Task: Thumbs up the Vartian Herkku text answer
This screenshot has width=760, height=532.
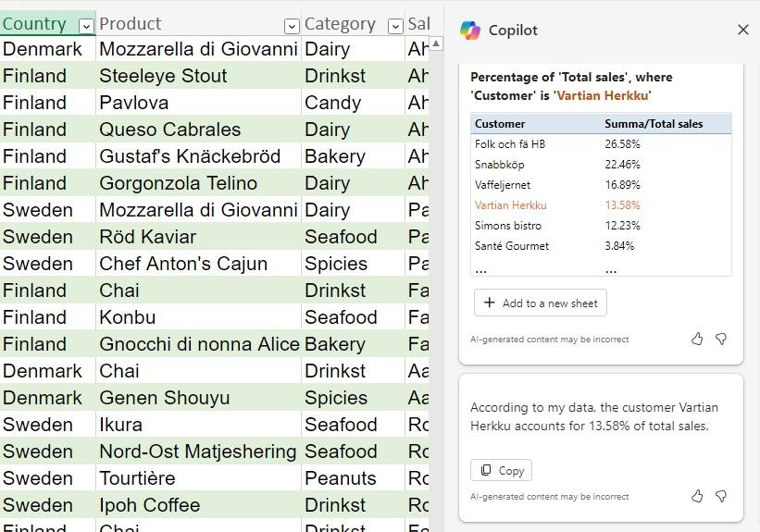Action: tap(697, 497)
